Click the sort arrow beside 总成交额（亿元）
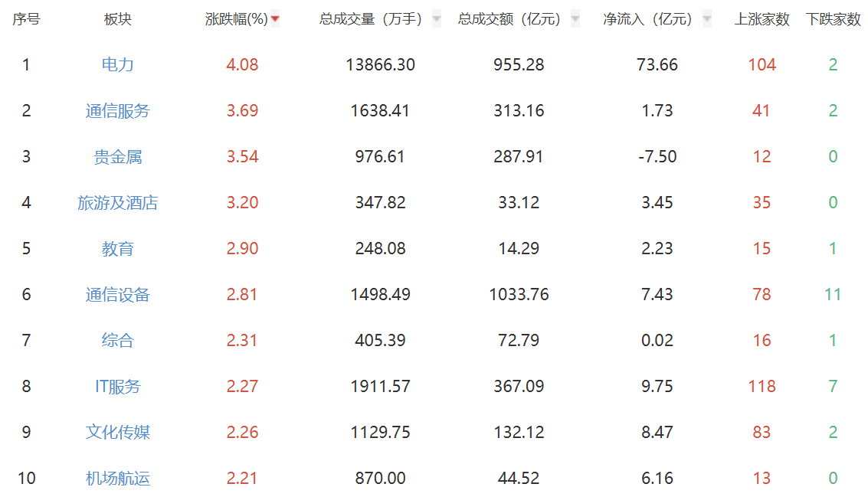The width and height of the screenshot is (868, 497). (x=575, y=19)
